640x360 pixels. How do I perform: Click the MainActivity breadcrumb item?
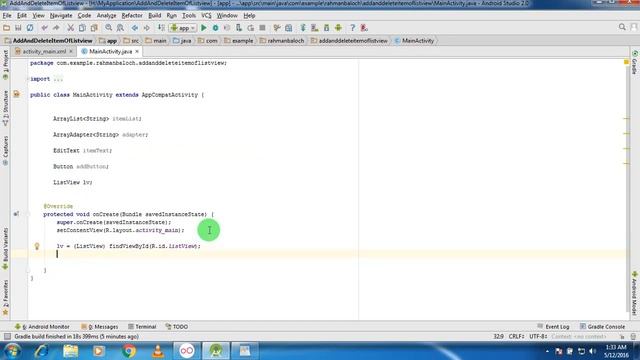click(x=414, y=41)
